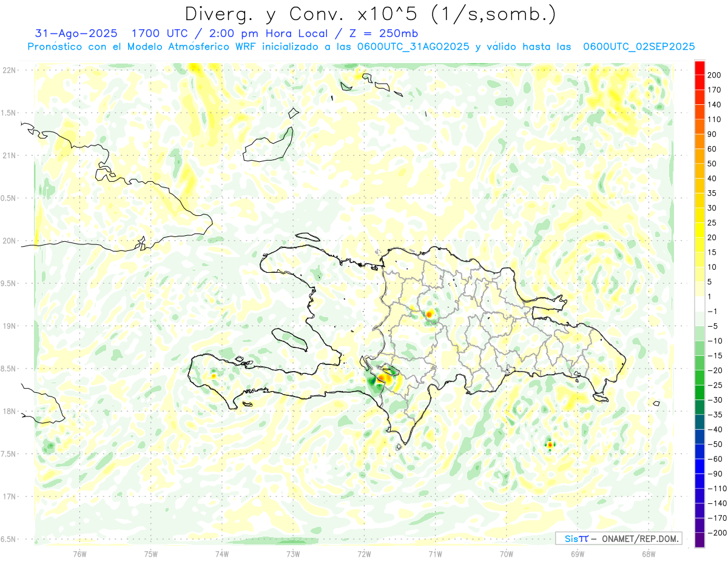Click the '69W' longitude label
The height and width of the screenshot is (562, 728).
577,553
